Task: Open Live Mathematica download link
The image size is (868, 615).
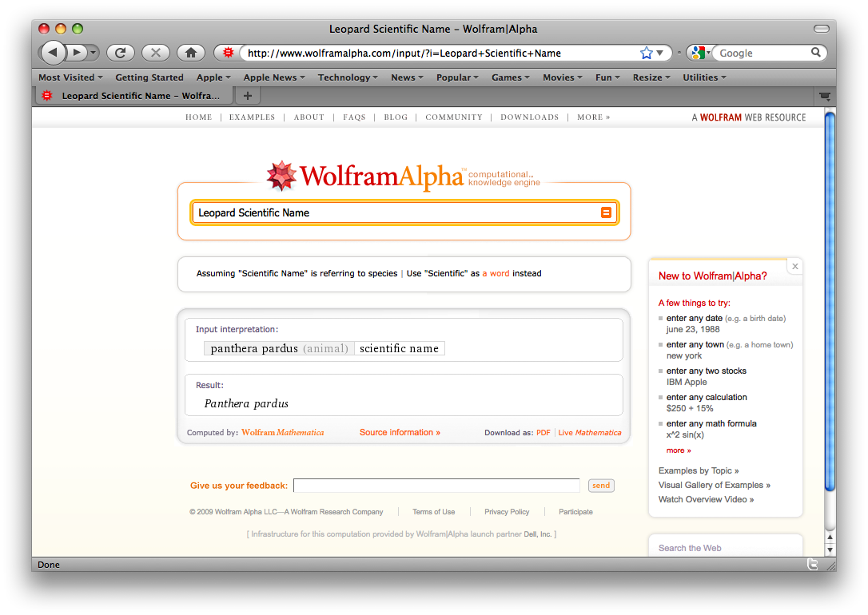Action: pos(590,432)
